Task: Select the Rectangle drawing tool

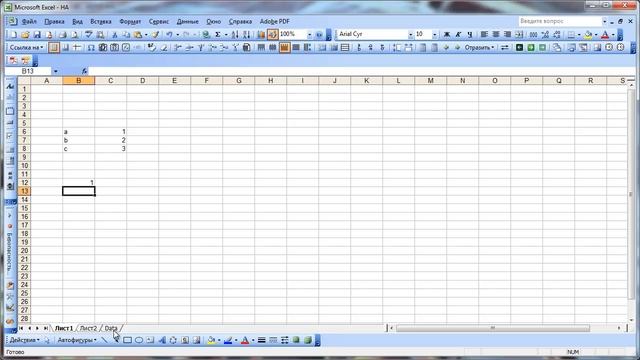Action: click(127, 340)
